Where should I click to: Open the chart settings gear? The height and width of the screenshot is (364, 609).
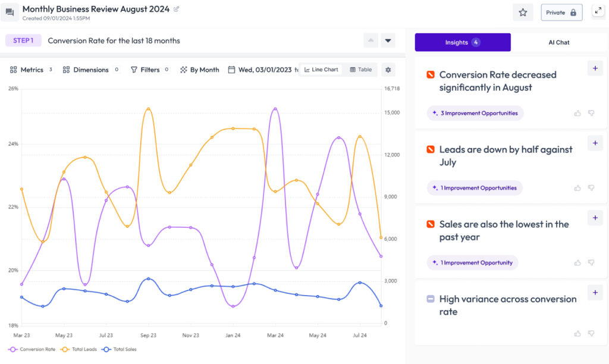[x=388, y=70]
